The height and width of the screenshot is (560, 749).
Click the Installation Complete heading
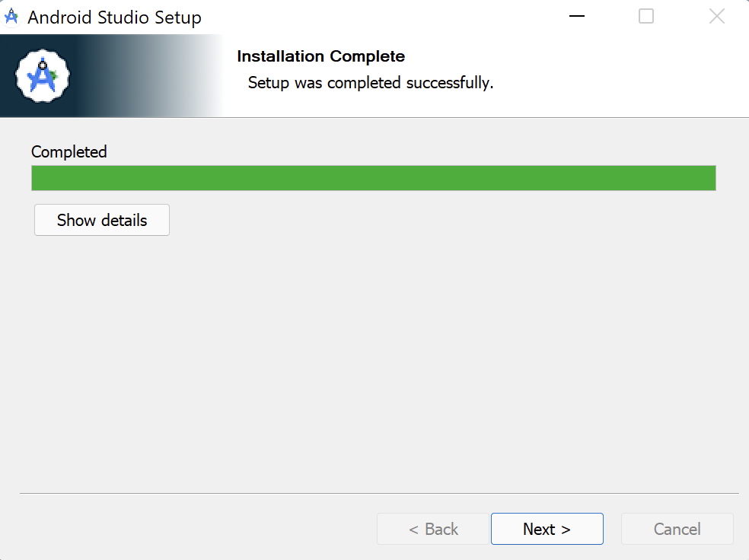click(320, 56)
